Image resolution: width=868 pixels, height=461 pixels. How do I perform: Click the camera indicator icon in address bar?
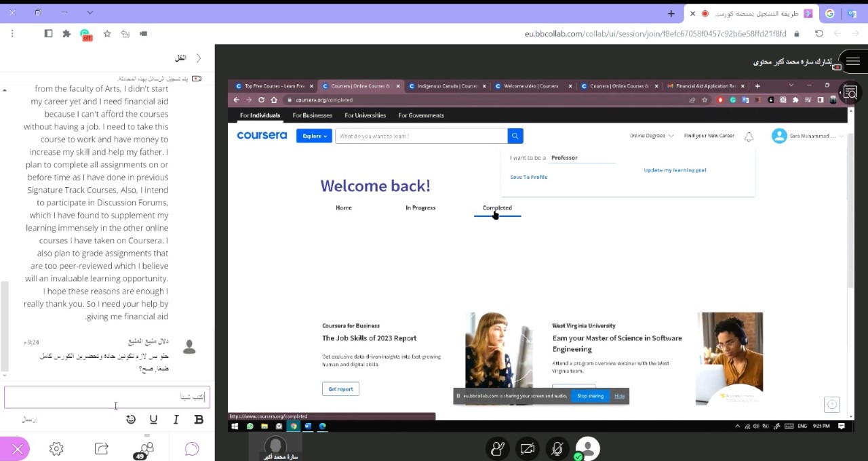[144, 33]
